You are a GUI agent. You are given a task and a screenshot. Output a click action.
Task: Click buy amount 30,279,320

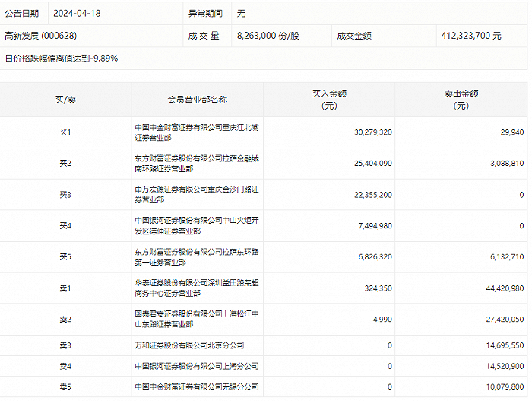(x=373, y=132)
